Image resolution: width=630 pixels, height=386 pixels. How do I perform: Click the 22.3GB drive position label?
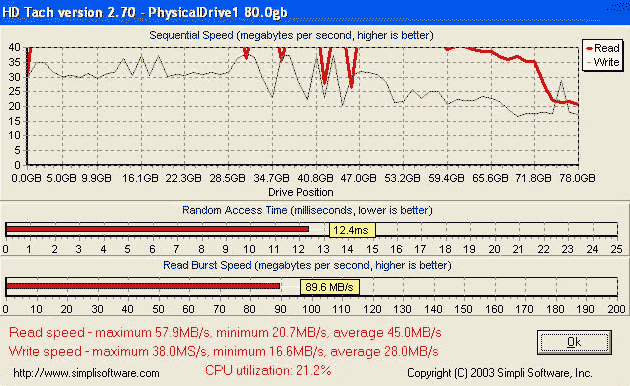tap(184, 178)
